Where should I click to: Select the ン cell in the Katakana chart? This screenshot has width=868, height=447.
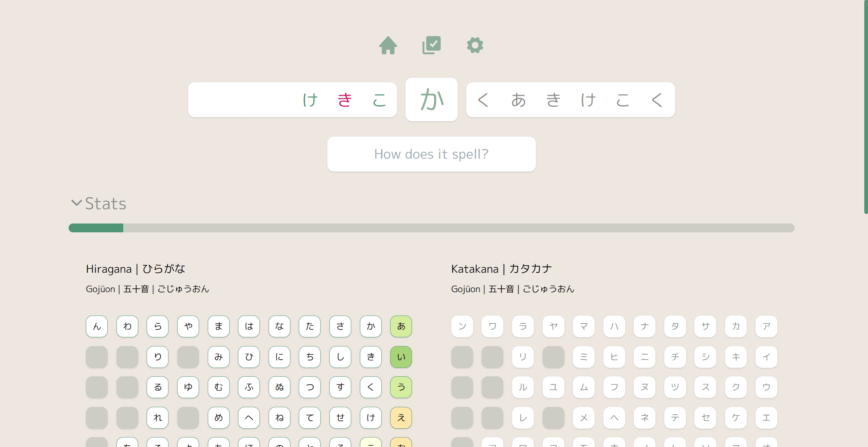(x=462, y=326)
